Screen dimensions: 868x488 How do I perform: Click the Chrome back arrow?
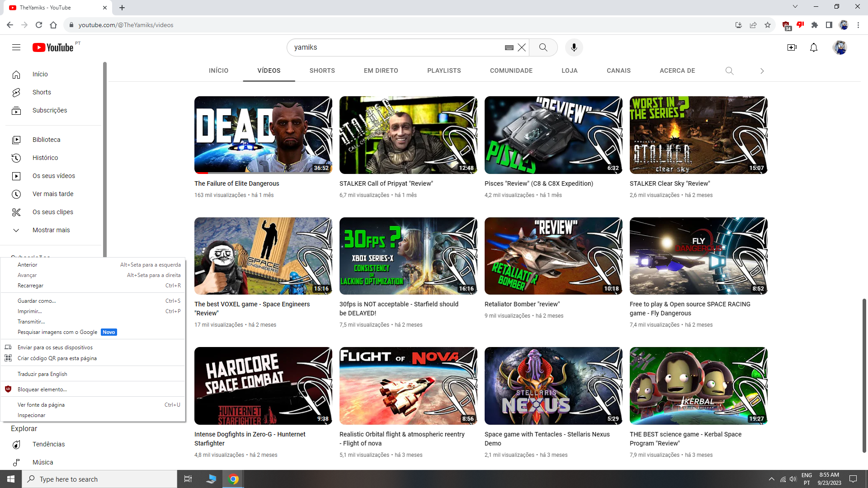click(10, 25)
